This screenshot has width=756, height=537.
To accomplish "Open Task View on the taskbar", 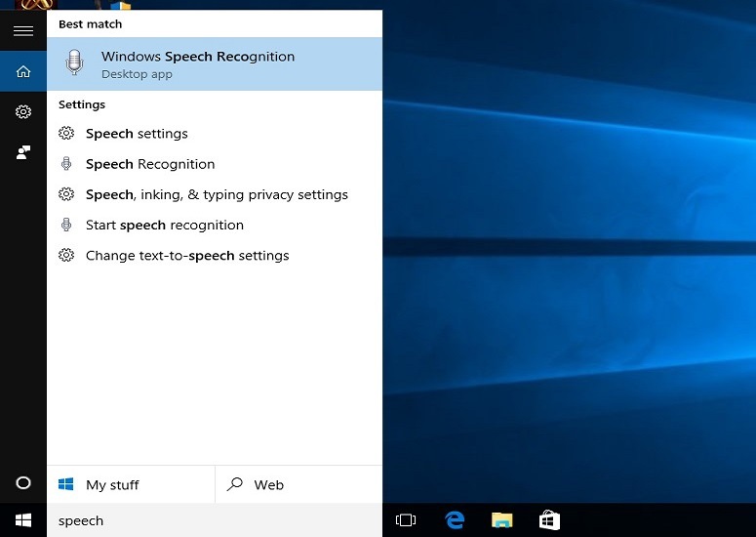I will click(406, 520).
